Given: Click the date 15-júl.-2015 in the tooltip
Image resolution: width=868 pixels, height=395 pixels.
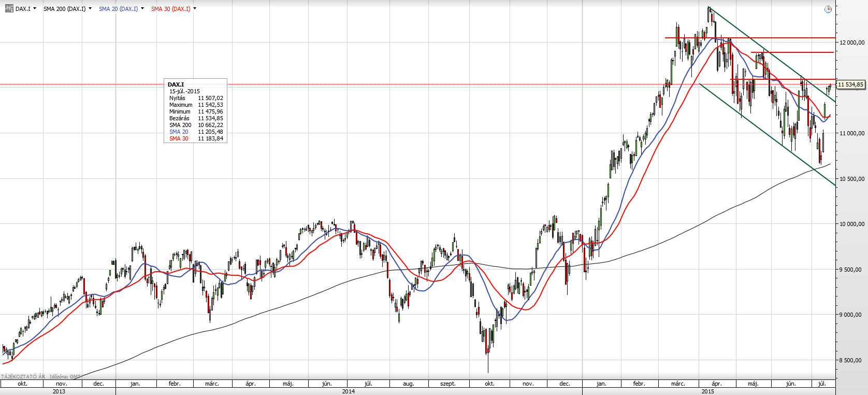Looking at the screenshot, I should click(184, 91).
